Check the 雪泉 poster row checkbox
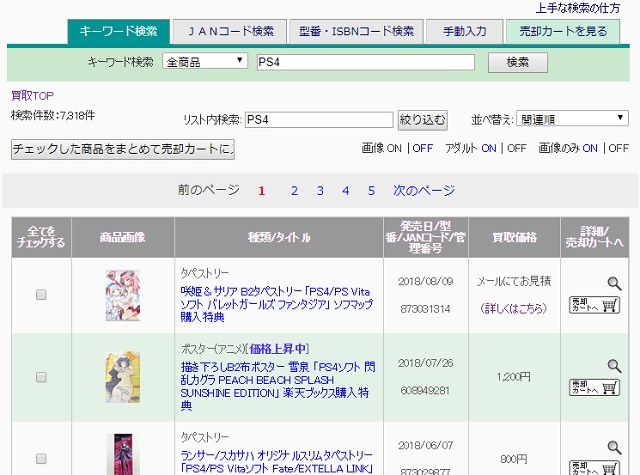This screenshot has height=475, width=640. [41, 377]
